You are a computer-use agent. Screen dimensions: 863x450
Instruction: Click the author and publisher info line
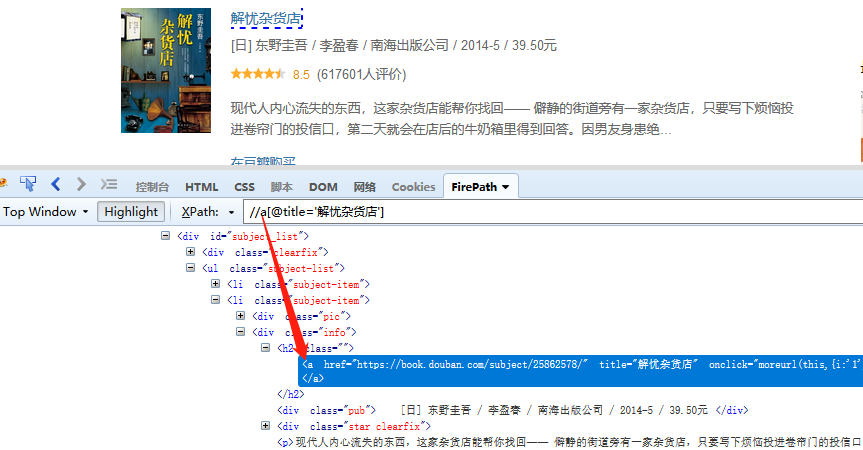coord(394,45)
